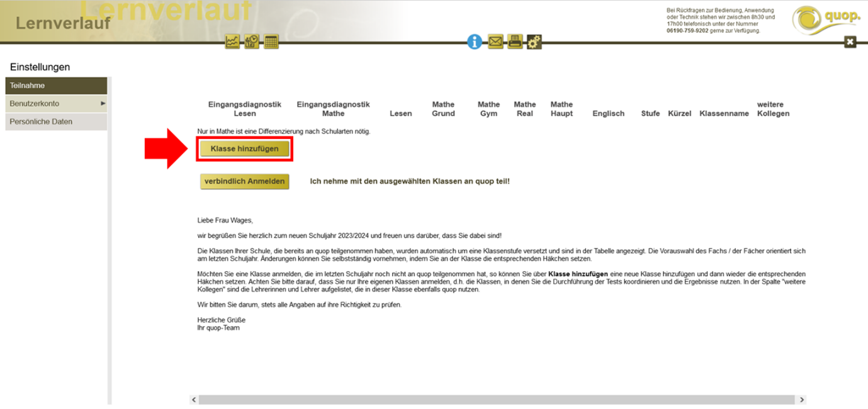The height and width of the screenshot is (409, 868).
Task: Expand the Benutzerkonto submenu arrow
Action: (x=103, y=103)
